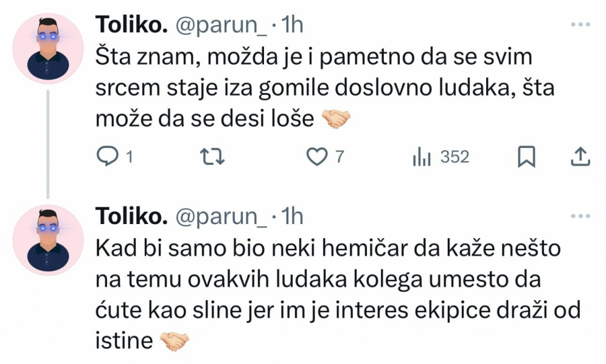Reply to the first tweet

tap(108, 157)
